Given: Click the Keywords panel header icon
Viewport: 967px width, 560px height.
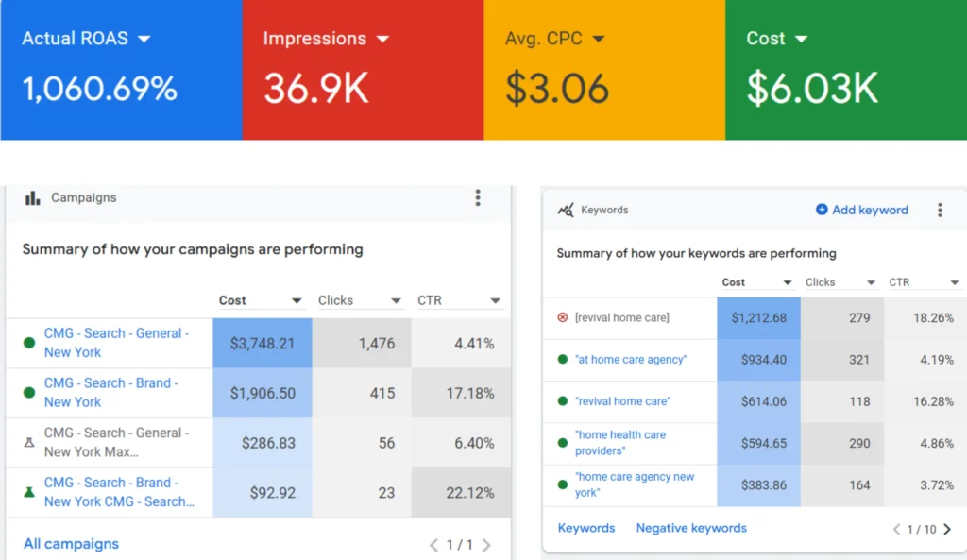Looking at the screenshot, I should coord(566,210).
